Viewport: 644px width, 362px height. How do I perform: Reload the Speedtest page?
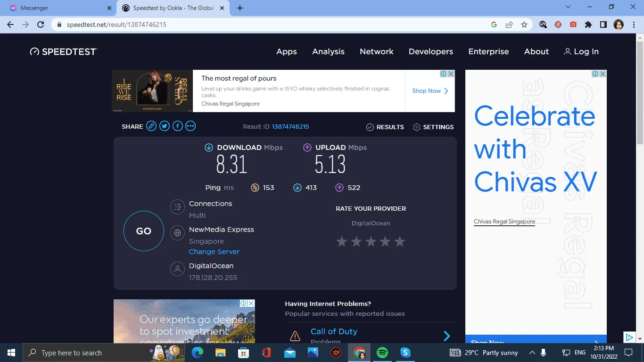click(41, 25)
